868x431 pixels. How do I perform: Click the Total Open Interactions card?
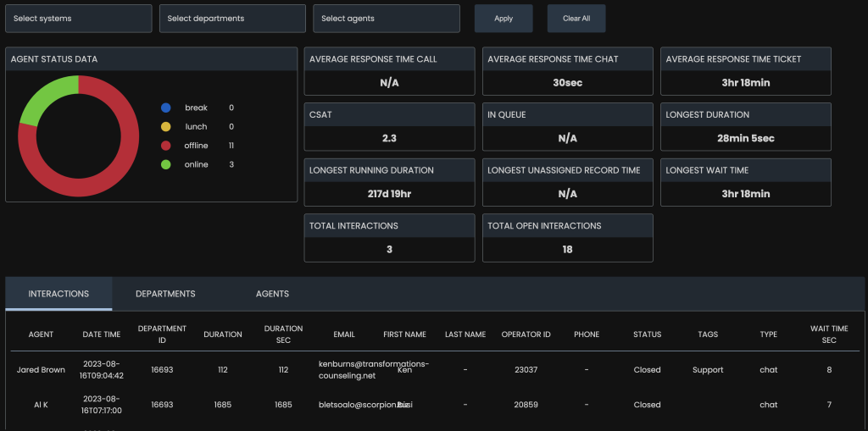click(567, 238)
